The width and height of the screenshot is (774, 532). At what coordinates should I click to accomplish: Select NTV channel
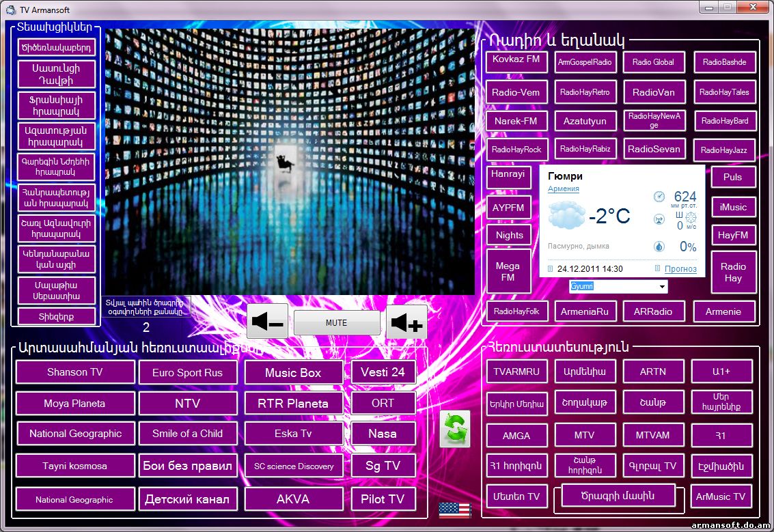tap(188, 403)
